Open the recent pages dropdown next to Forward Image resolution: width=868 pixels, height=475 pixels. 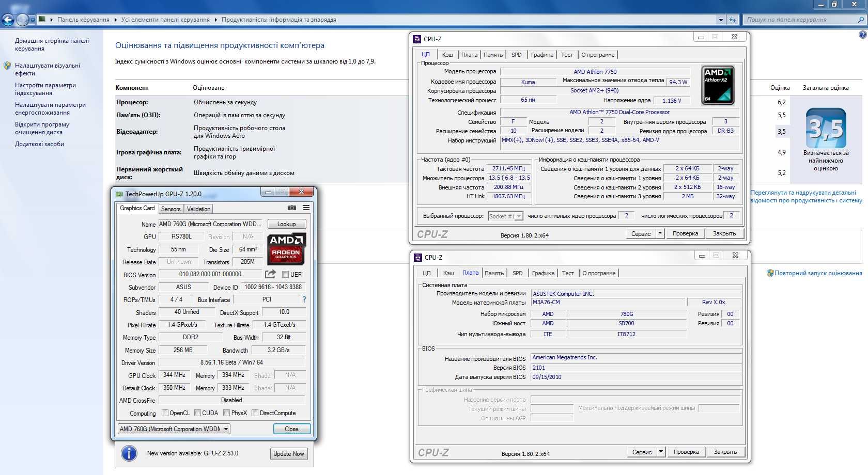pyautogui.click(x=33, y=20)
